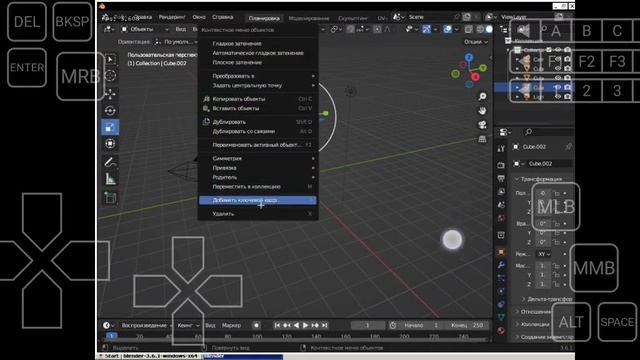Viewport: 640px width, 360px height.
Task: Play the timeline animation
Action: click(x=305, y=325)
